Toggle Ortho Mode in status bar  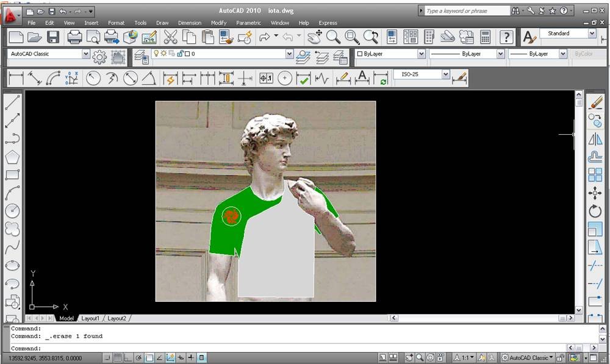tap(128, 357)
